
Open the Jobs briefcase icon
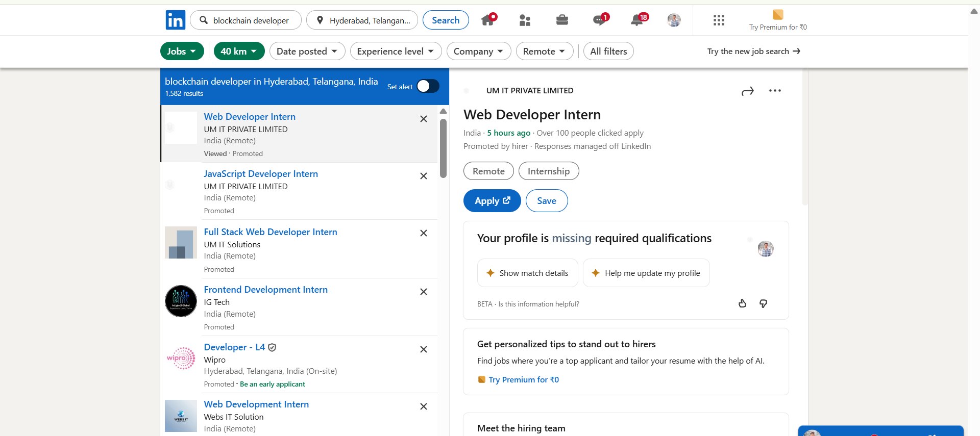click(562, 20)
